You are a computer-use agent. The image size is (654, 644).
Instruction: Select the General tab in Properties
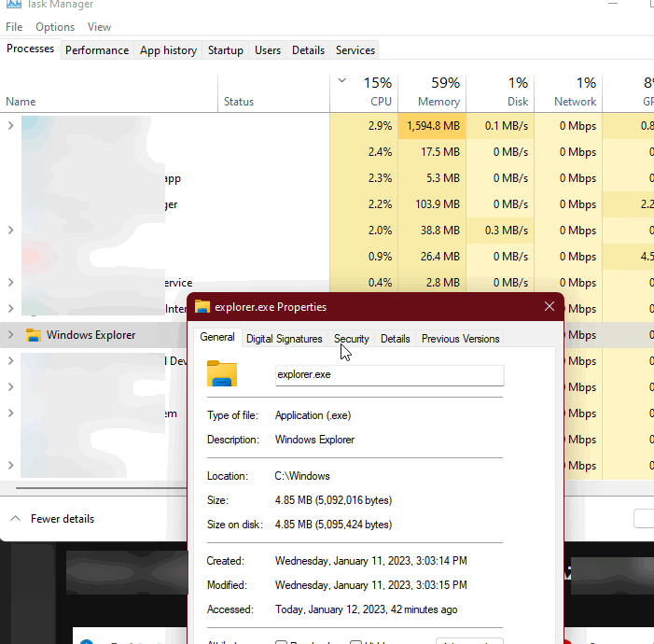tap(216, 337)
